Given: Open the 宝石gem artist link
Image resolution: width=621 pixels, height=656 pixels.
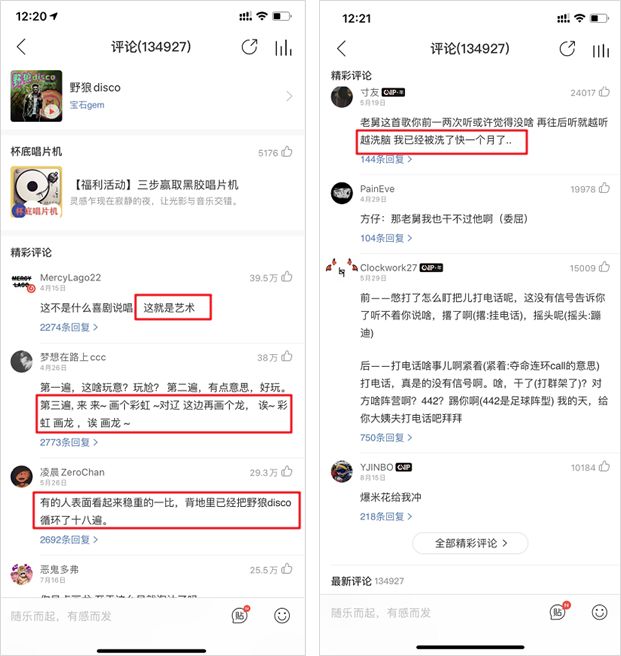Looking at the screenshot, I should [x=87, y=105].
